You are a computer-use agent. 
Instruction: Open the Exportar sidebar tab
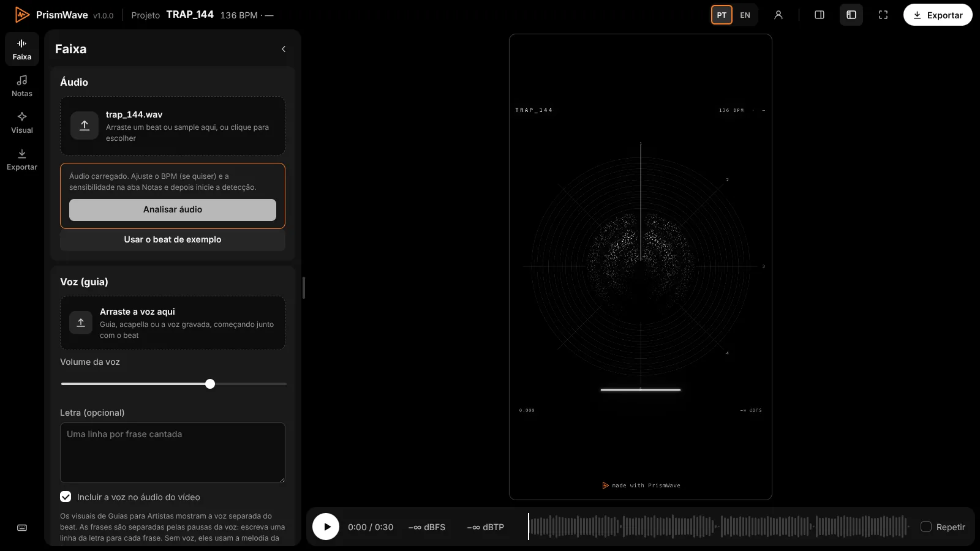click(22, 159)
